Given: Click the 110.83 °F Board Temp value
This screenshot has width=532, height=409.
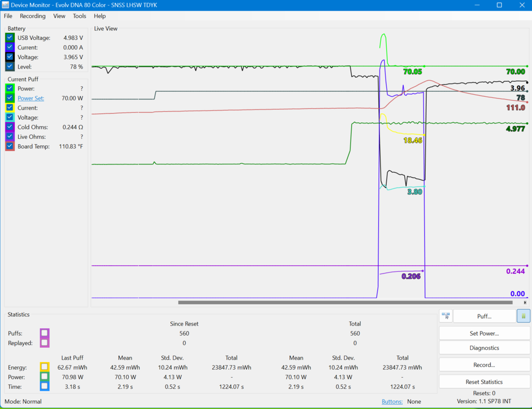Looking at the screenshot, I should pos(71,146).
